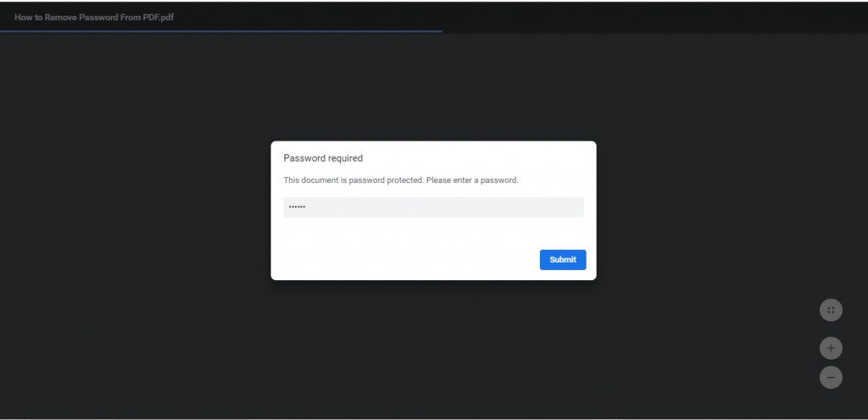Click the 'password protected' message text

click(401, 180)
